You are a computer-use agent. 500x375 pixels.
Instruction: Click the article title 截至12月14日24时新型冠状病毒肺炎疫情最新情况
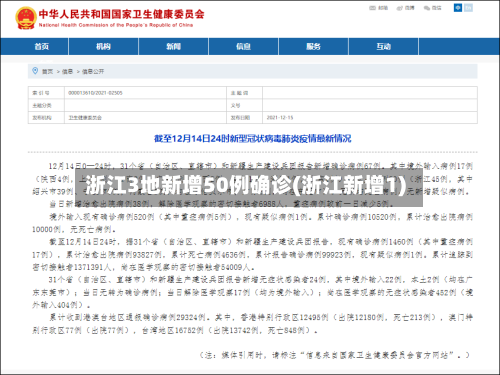[252, 138]
